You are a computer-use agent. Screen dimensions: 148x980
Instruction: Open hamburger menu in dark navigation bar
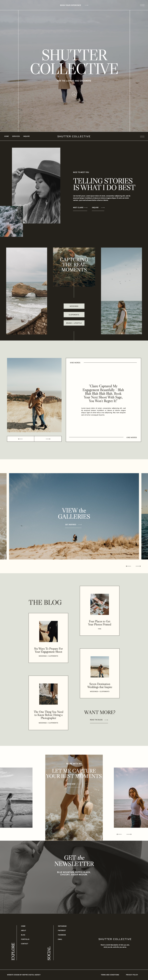[x=142, y=136]
